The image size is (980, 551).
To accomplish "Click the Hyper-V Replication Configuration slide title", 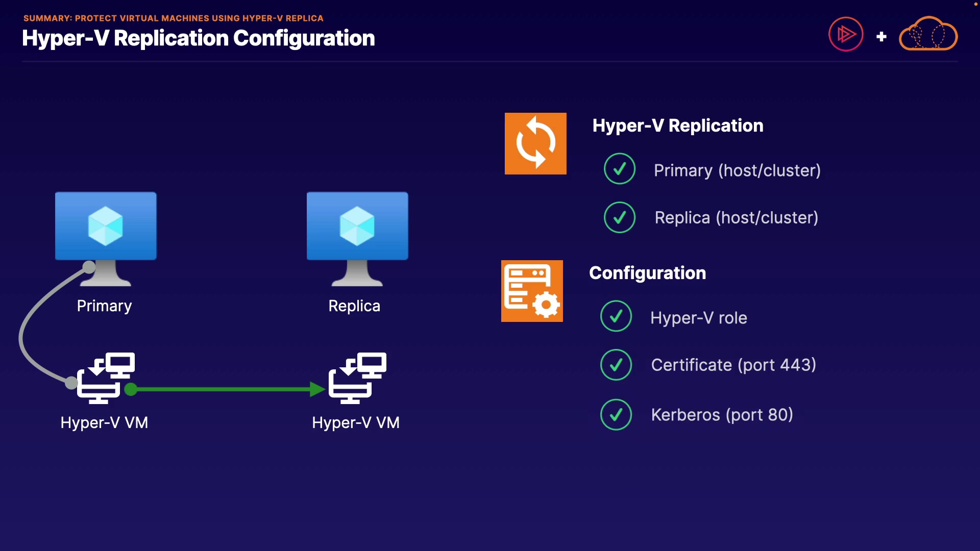I will click(x=198, y=38).
